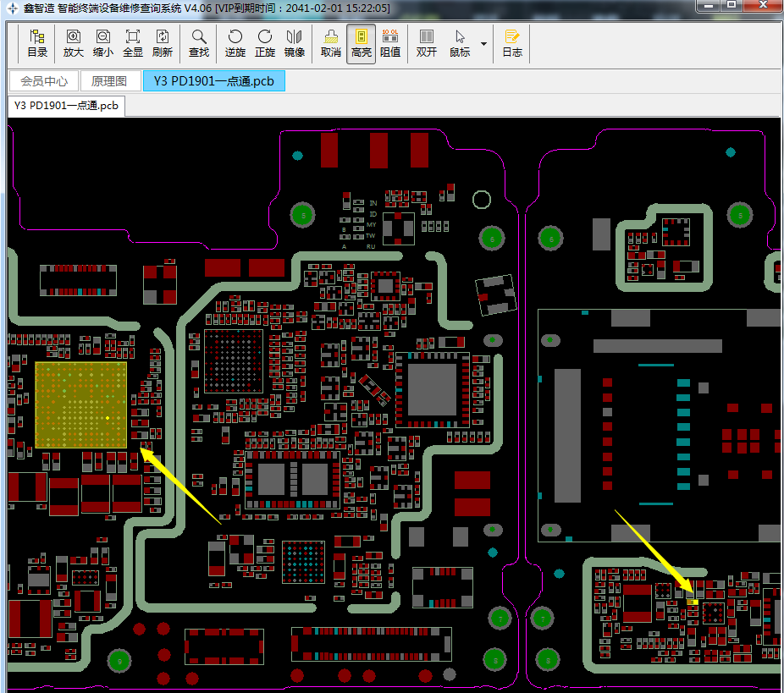The width and height of the screenshot is (784, 693).
Task: Select the 全显 fit-all view icon
Action: pyautogui.click(x=132, y=44)
